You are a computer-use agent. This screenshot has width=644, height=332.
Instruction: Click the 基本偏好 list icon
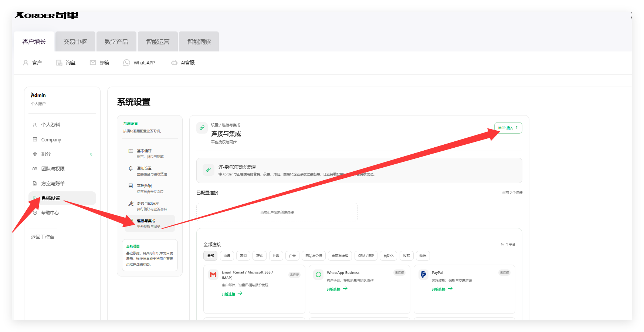pyautogui.click(x=131, y=151)
